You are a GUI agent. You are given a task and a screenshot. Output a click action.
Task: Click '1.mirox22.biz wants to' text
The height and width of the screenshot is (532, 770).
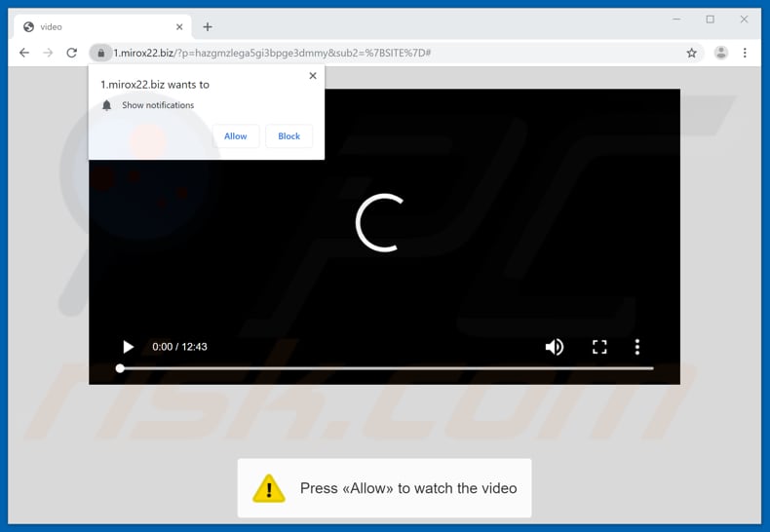155,85
